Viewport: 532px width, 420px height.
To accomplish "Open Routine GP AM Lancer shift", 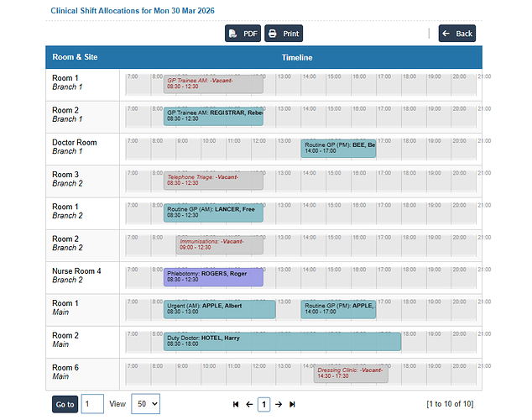I will point(213,213).
